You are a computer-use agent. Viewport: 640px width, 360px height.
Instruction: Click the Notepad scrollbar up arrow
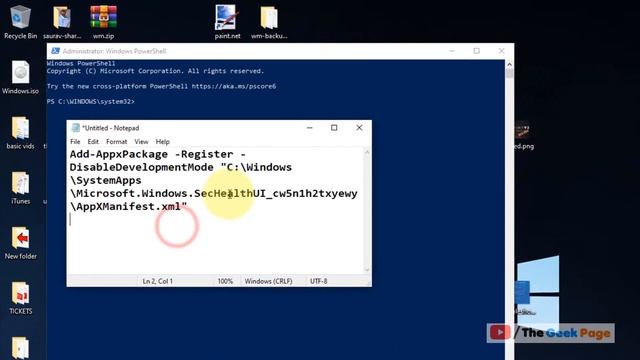[x=367, y=152]
